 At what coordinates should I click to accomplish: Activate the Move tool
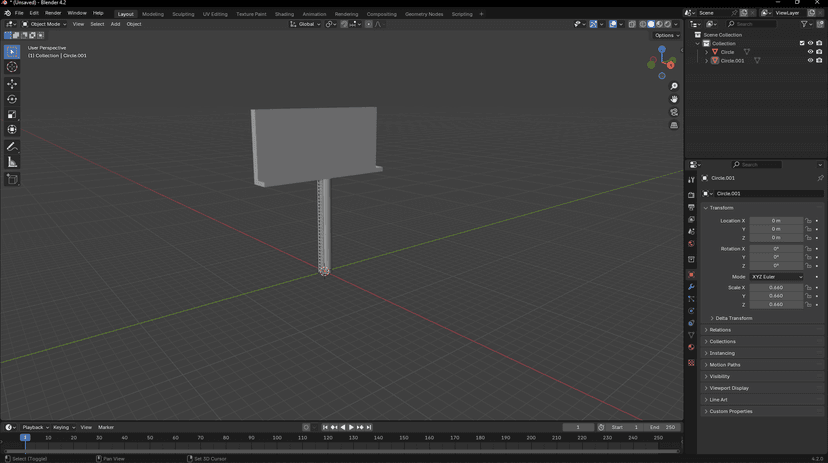pyautogui.click(x=12, y=84)
